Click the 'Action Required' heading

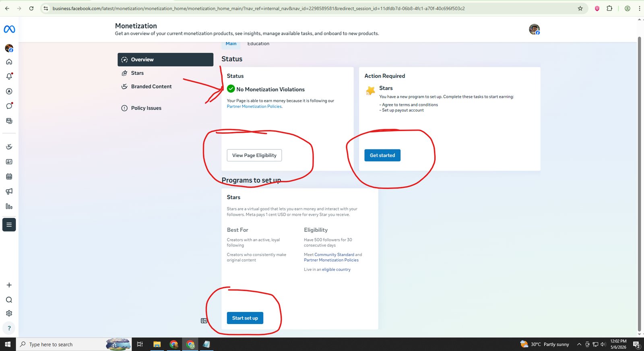tap(385, 76)
